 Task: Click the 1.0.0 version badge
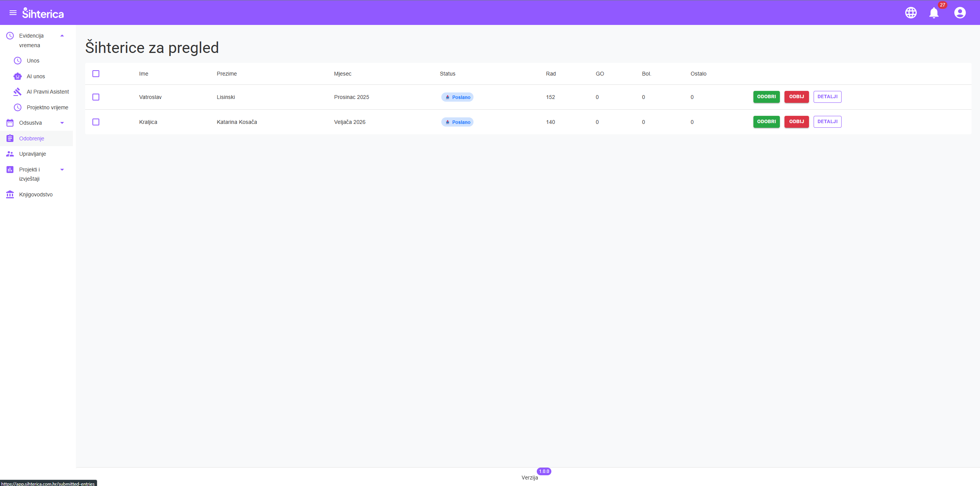coord(544,471)
